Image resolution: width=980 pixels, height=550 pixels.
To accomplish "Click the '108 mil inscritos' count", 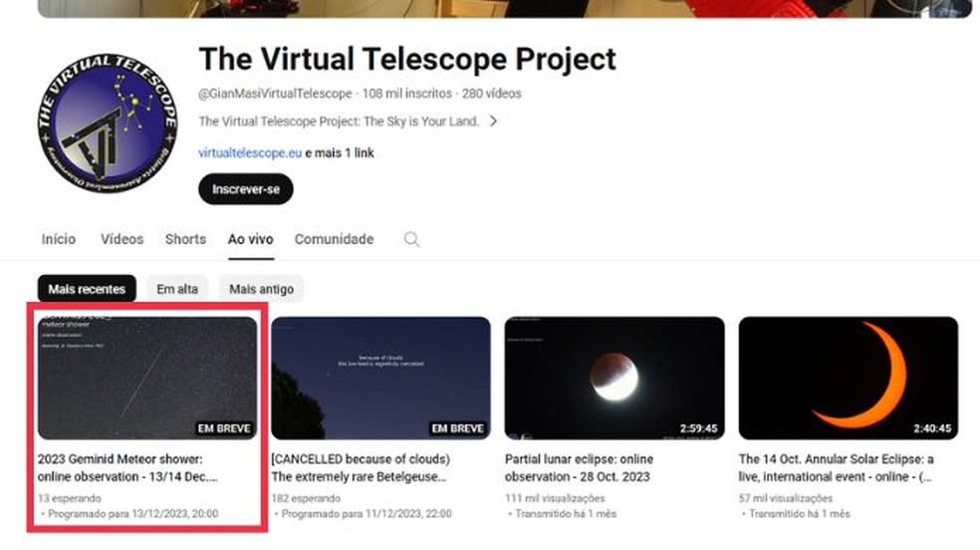I will [x=407, y=94].
